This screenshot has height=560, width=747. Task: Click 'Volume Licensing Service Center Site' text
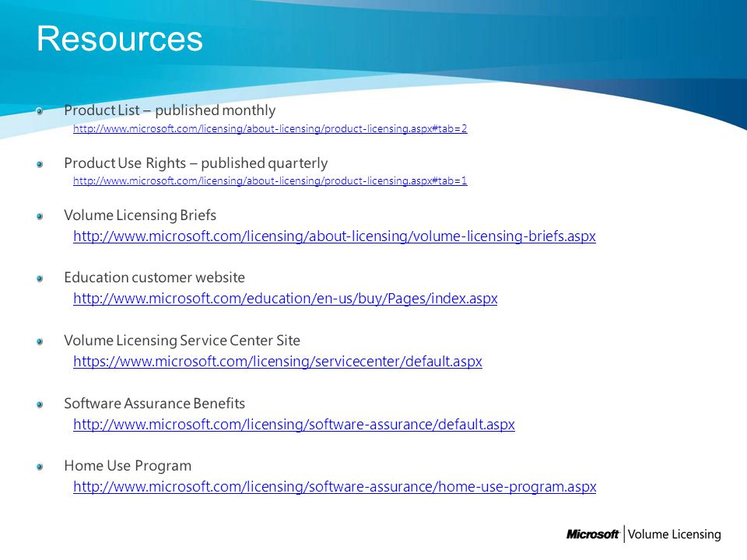coord(182,341)
